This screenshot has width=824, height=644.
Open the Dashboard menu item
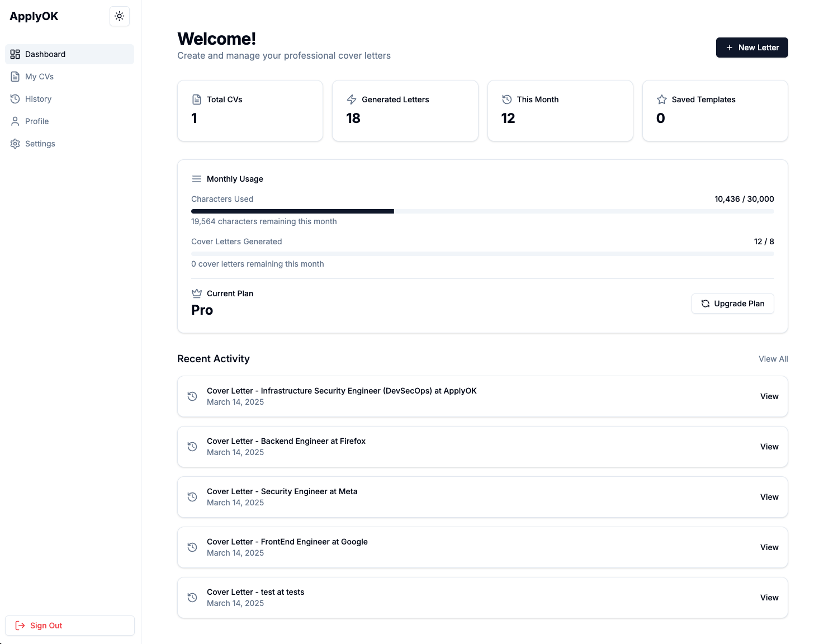point(70,54)
